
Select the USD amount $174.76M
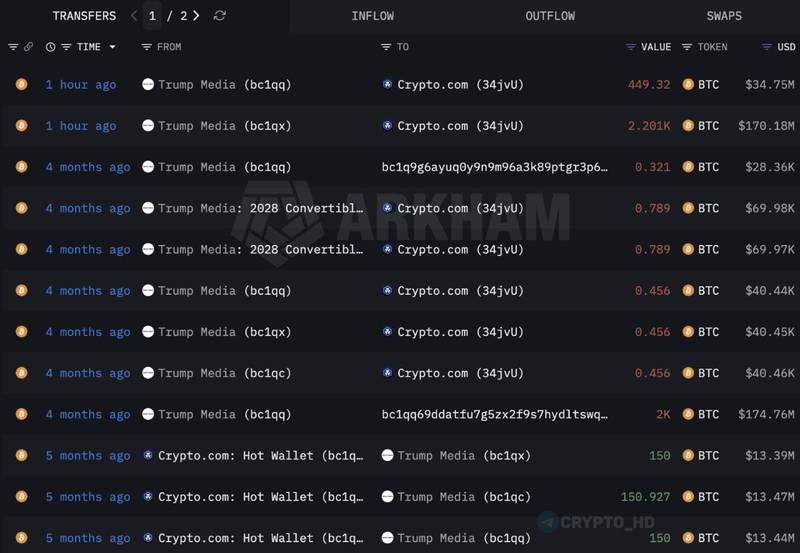(x=766, y=415)
